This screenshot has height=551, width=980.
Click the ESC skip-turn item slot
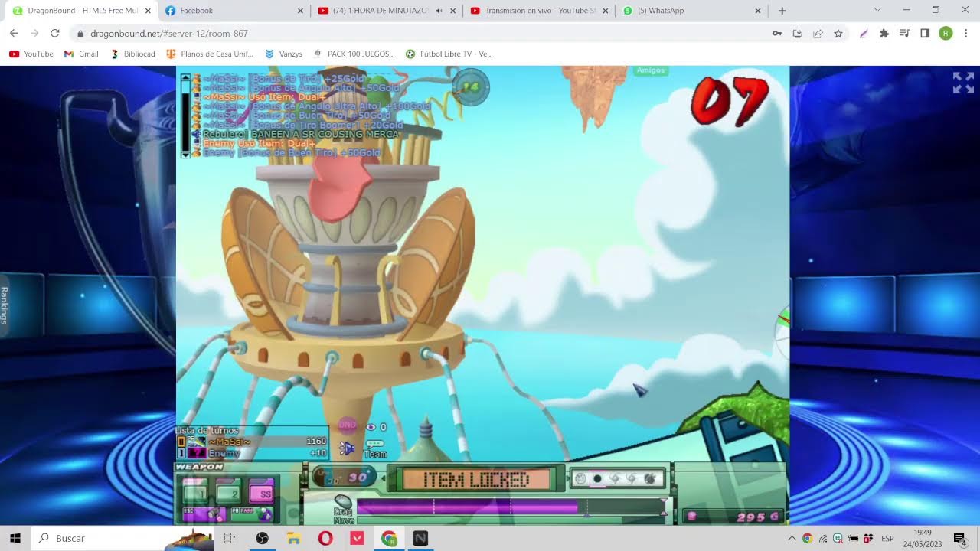(x=203, y=514)
